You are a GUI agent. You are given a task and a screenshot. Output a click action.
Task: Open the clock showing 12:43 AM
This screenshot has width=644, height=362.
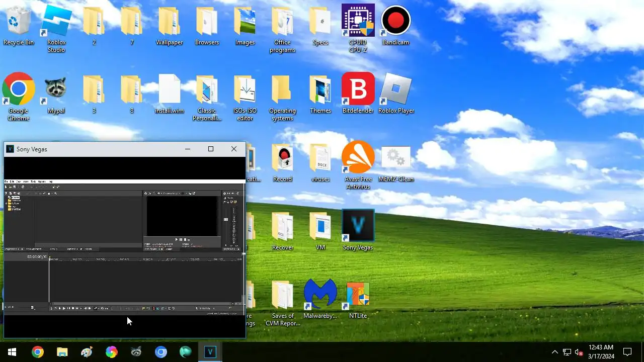tap(601, 352)
